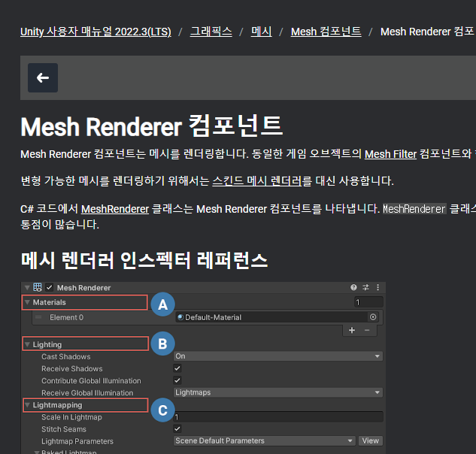Click the View button for lightmap parameters
Screen dimensions: 476x454
[371, 441]
